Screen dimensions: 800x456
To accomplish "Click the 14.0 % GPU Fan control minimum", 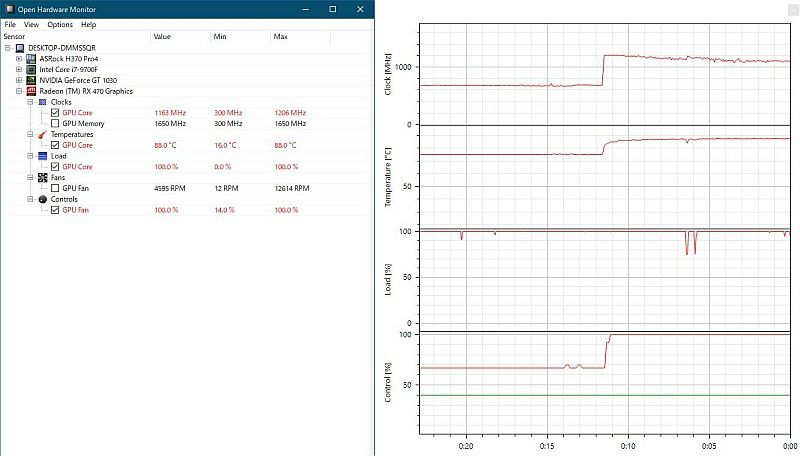I will (224, 210).
